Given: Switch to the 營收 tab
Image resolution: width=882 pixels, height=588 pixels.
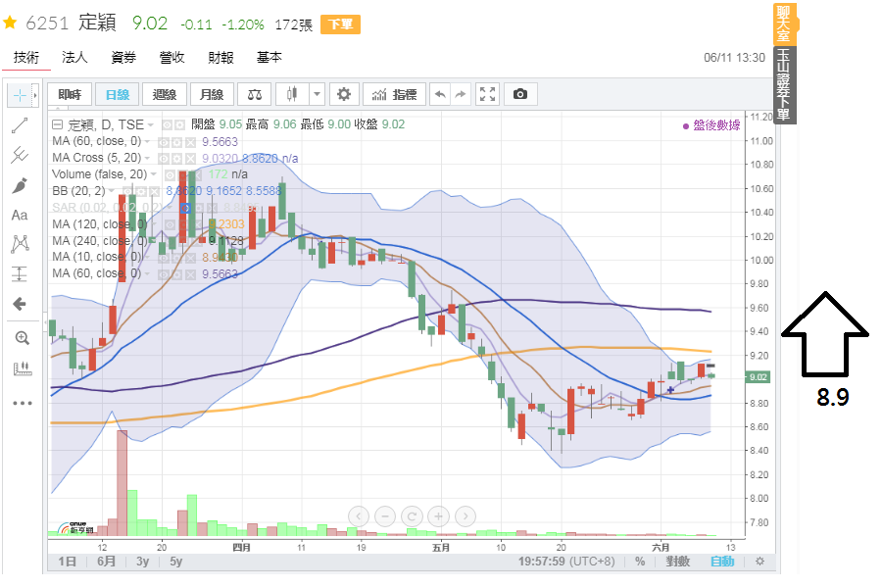Looking at the screenshot, I should click(x=172, y=58).
